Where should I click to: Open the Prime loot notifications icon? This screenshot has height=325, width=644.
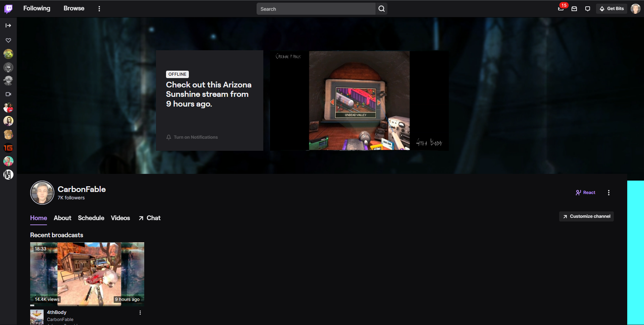click(x=560, y=9)
